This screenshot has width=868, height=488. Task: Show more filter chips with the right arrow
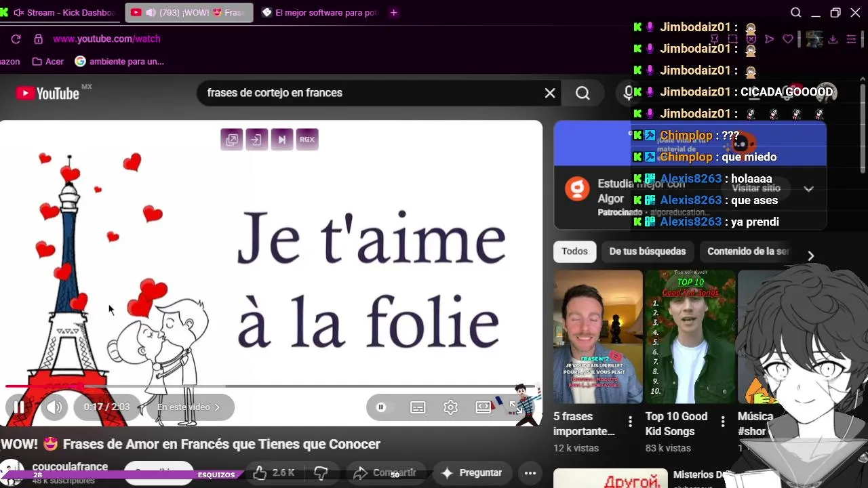pos(810,256)
